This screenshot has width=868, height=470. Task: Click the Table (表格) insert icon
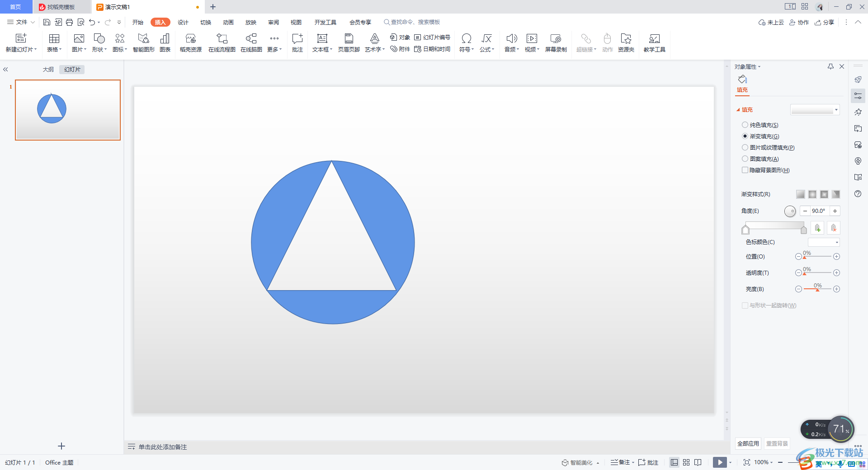click(x=54, y=42)
